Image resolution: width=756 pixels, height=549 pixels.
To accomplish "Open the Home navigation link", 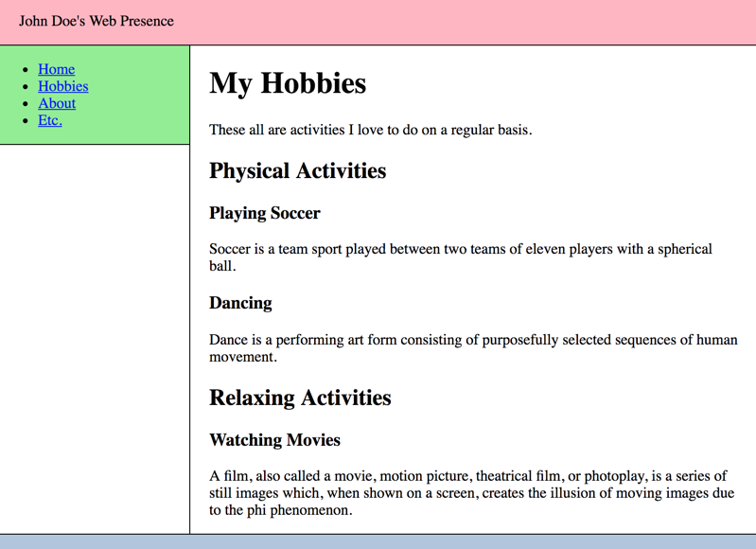I will click(56, 69).
